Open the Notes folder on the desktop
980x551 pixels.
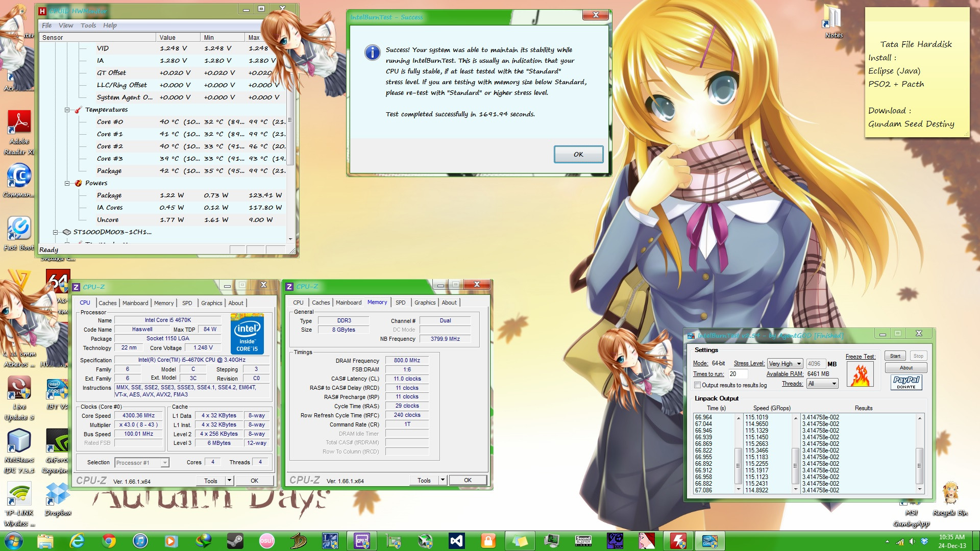[x=834, y=22]
